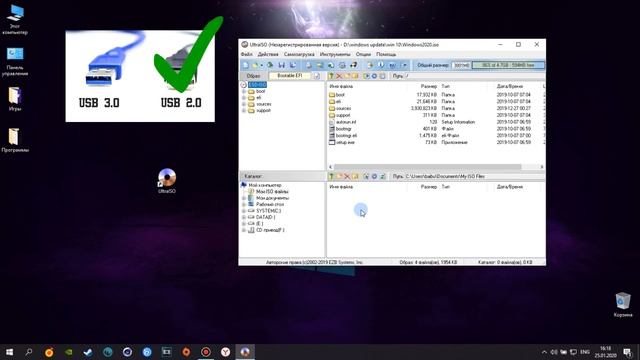Open the Действия menu
The width and height of the screenshot is (640, 360).
pyautogui.click(x=268, y=54)
